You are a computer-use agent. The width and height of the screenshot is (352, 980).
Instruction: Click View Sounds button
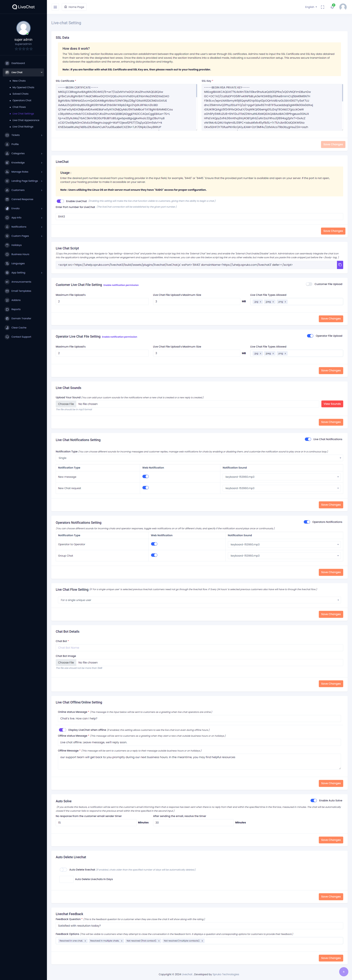point(332,404)
